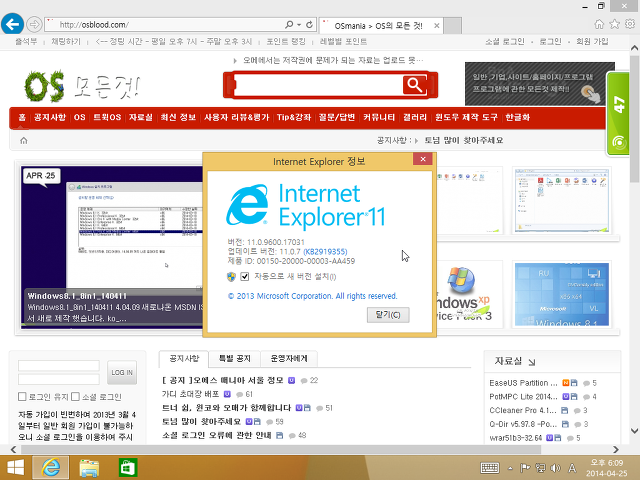
Task: Click the vertical scrollbar down arrow
Action: (x=634, y=431)
